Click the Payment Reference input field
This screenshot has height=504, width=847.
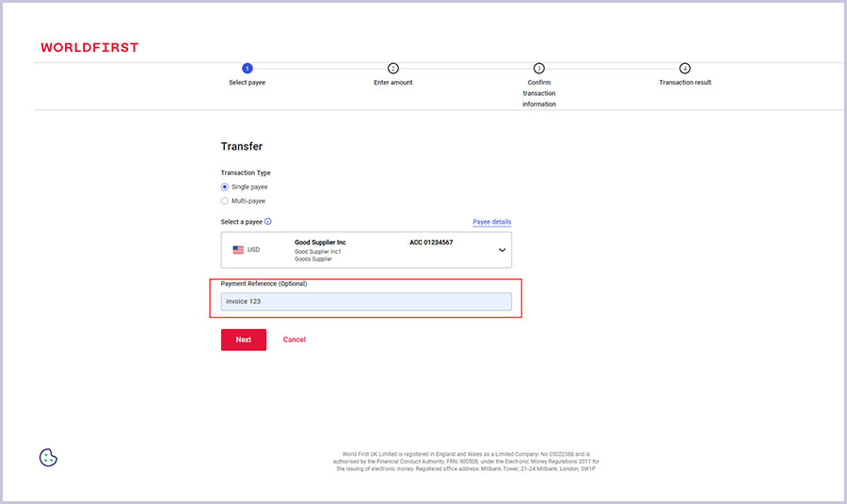(366, 302)
